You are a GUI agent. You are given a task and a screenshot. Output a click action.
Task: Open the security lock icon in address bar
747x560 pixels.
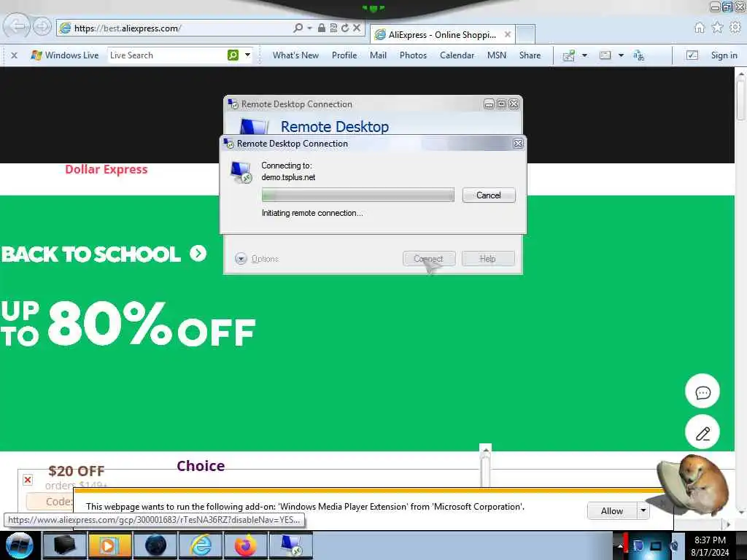322,28
